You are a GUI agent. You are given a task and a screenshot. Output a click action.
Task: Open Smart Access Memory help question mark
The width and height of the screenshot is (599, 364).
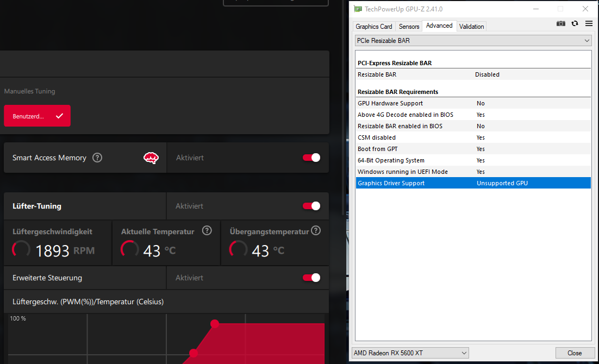(97, 158)
